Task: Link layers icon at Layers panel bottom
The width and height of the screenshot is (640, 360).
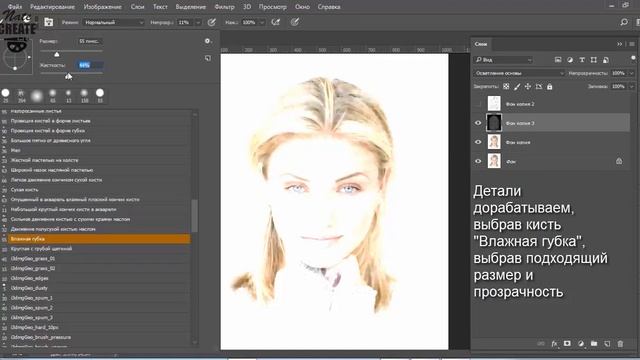Action: pos(541,344)
